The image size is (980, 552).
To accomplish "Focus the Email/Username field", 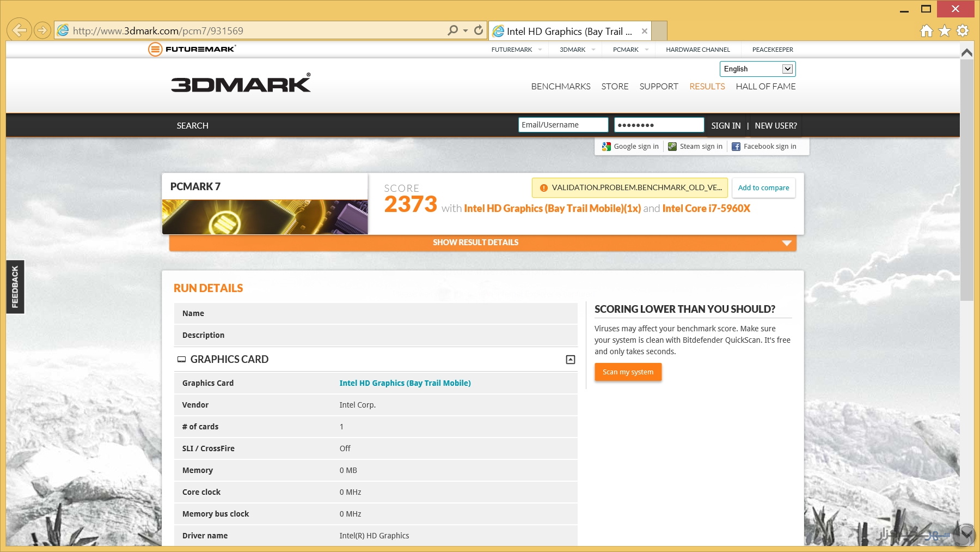I will pyautogui.click(x=563, y=125).
